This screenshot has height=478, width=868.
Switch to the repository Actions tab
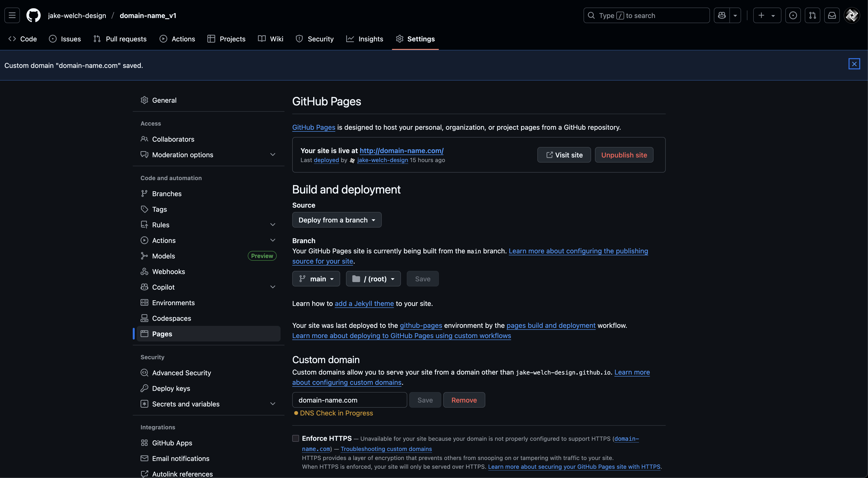(x=177, y=39)
